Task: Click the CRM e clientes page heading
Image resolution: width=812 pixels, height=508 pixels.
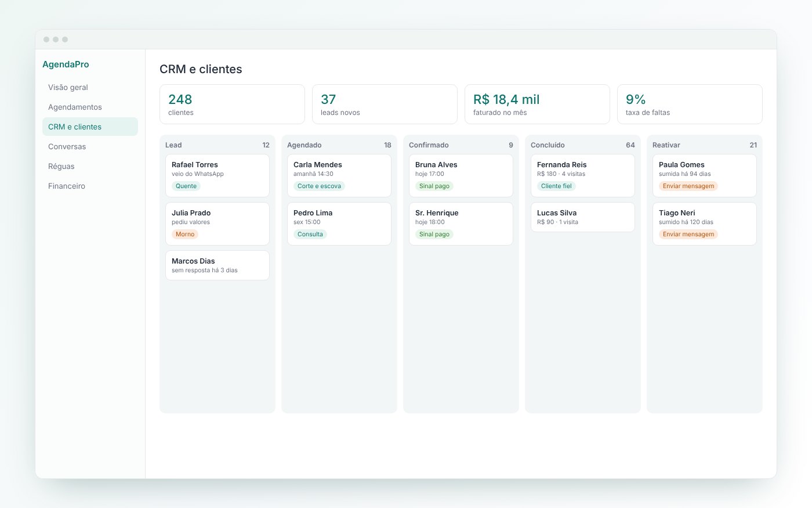Action: pos(201,69)
